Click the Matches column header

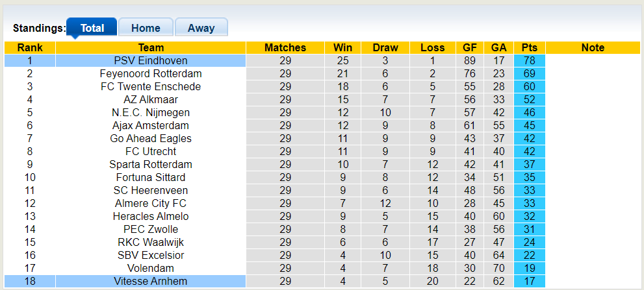[285, 47]
